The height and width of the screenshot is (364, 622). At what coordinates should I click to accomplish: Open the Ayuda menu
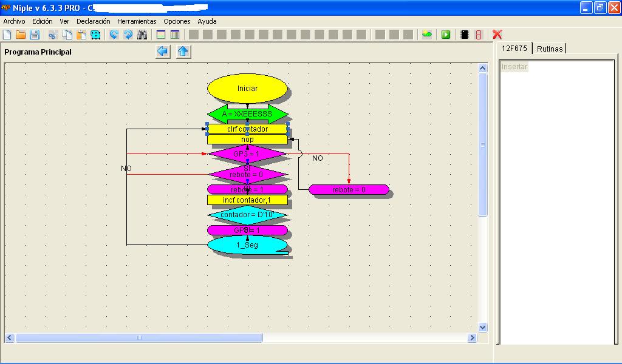207,21
